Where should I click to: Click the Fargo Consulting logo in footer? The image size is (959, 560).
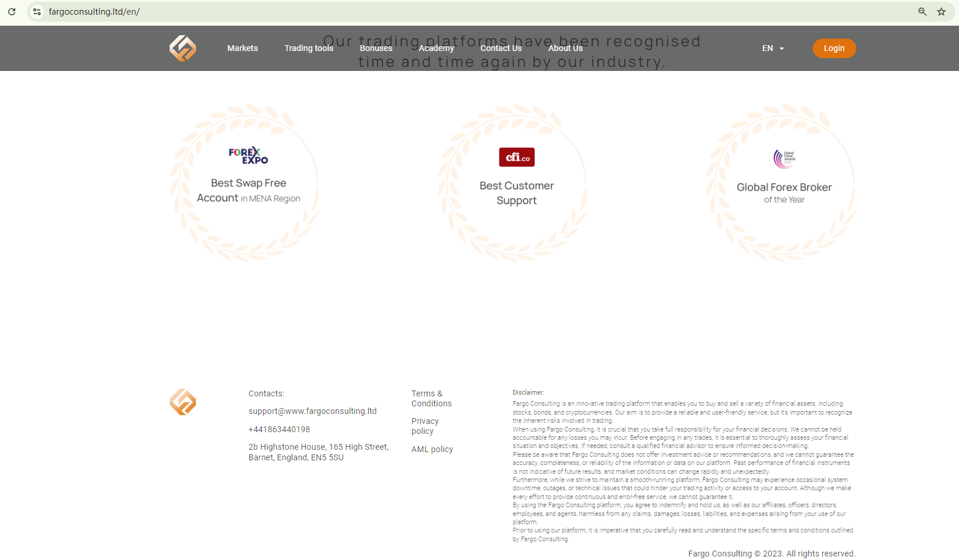(x=183, y=402)
